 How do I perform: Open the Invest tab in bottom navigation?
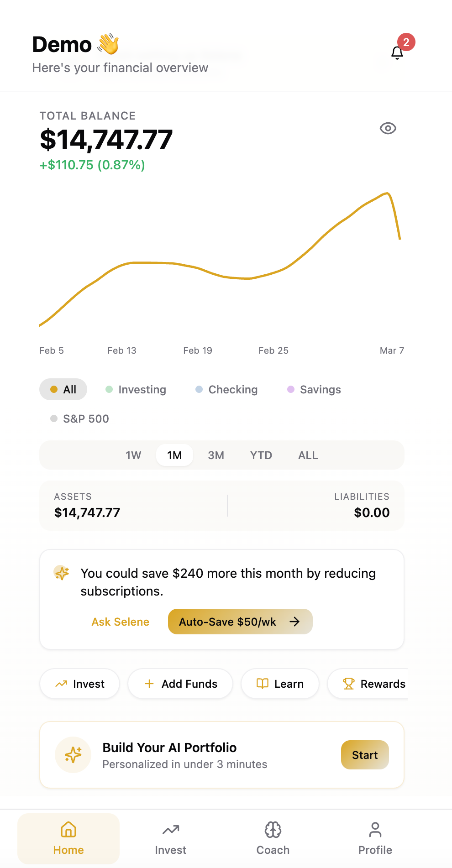click(x=171, y=838)
